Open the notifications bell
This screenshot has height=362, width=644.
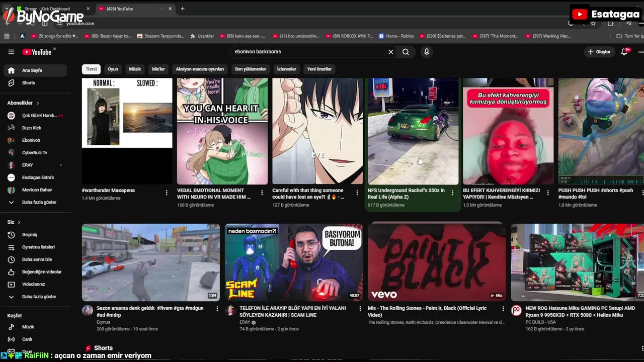tap(624, 52)
